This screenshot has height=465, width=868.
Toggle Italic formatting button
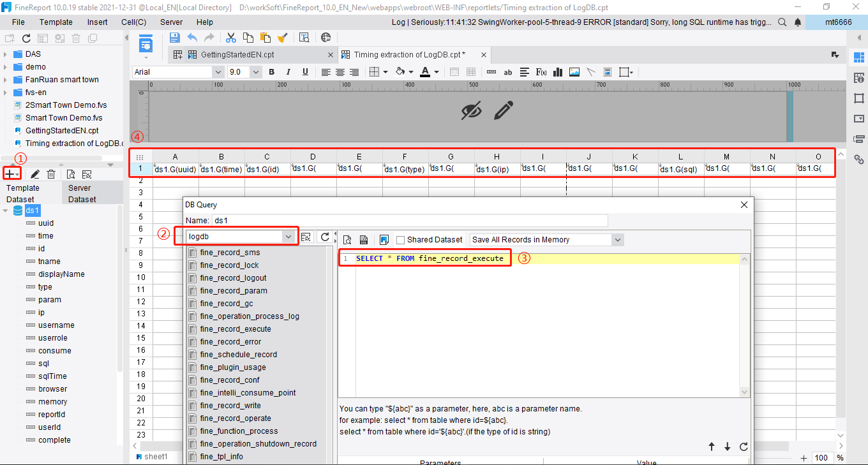[x=288, y=72]
